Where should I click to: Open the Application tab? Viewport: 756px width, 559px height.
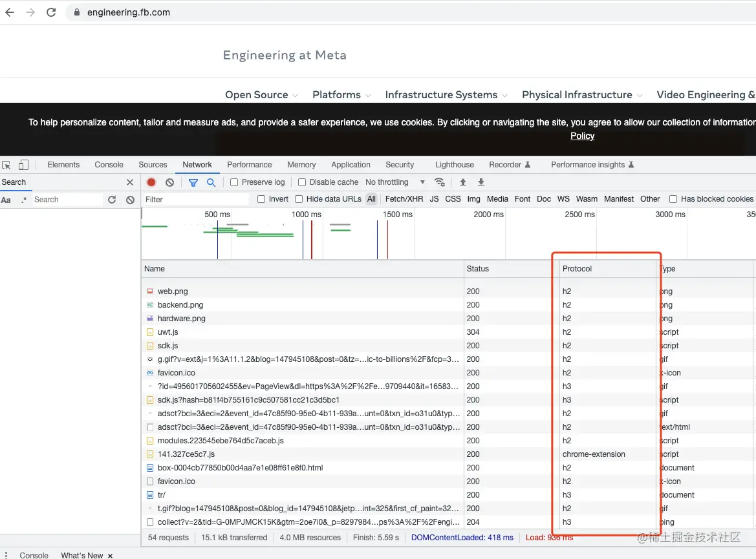point(351,165)
